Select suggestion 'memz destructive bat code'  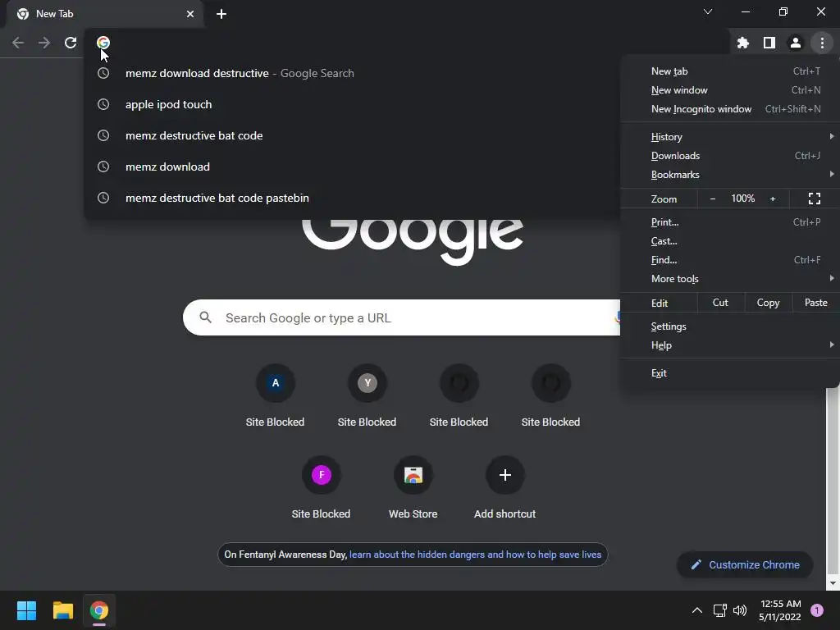click(353, 135)
